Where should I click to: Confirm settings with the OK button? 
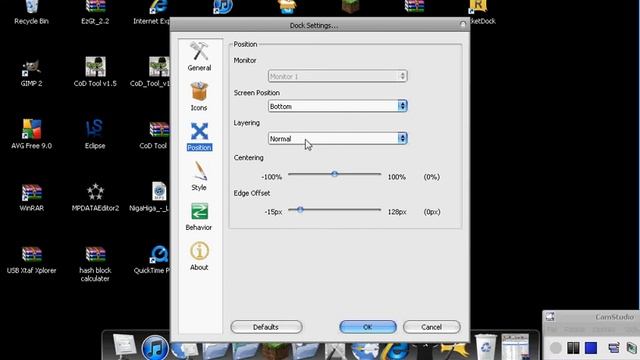pyautogui.click(x=368, y=327)
